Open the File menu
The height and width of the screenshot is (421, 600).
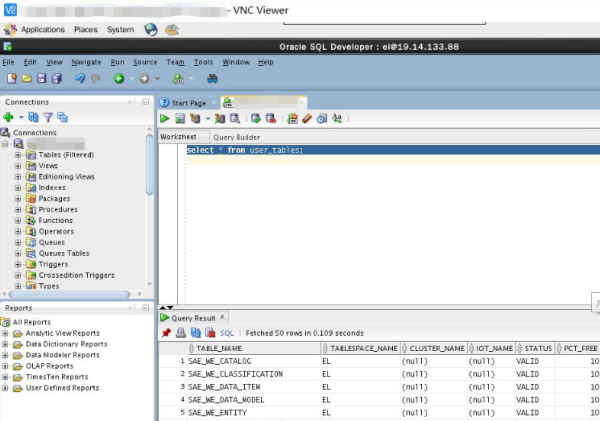(x=8, y=62)
